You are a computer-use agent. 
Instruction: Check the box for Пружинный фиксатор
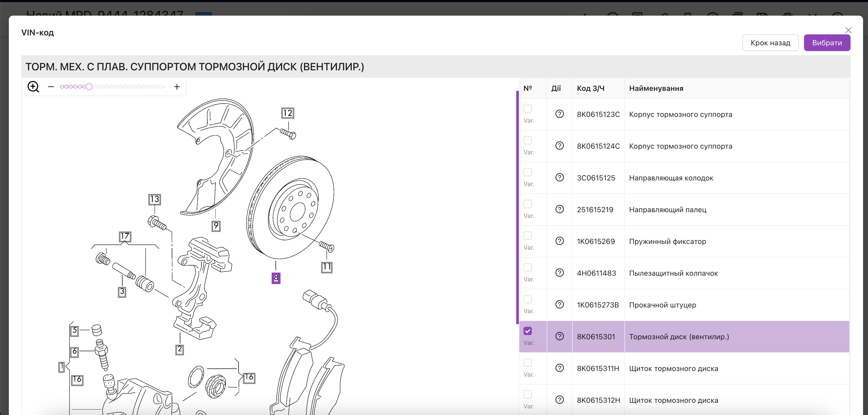click(x=528, y=236)
